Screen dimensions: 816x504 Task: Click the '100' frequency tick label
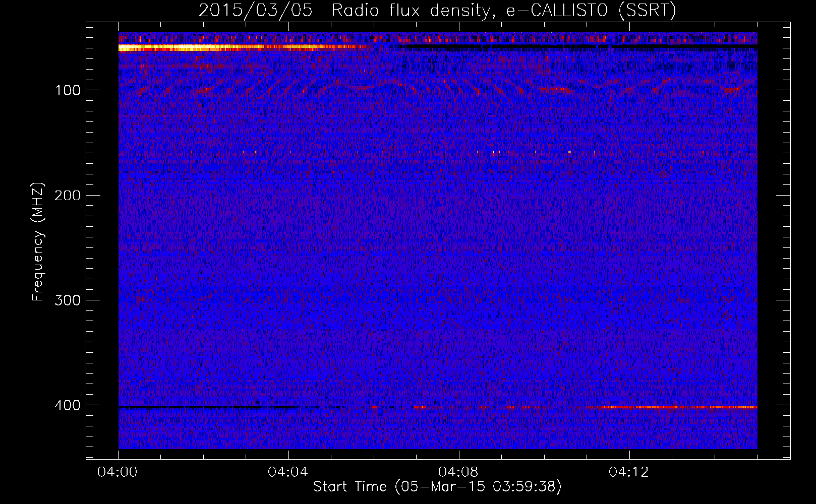pyautogui.click(x=68, y=90)
